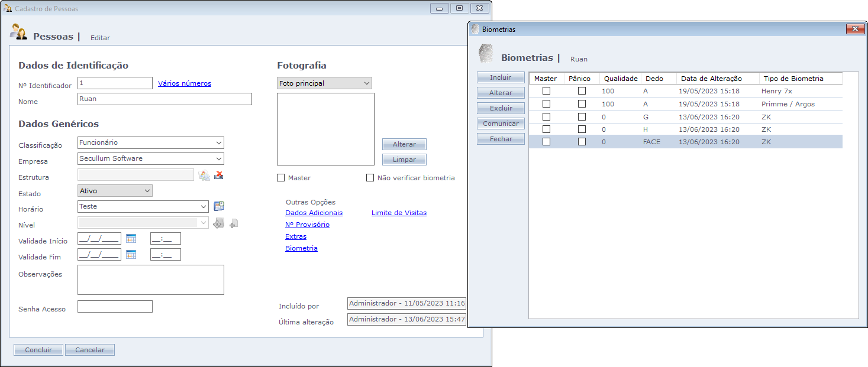This screenshot has width=868, height=367.
Task: Click the add-level icon beside Nível
Action: (234, 223)
